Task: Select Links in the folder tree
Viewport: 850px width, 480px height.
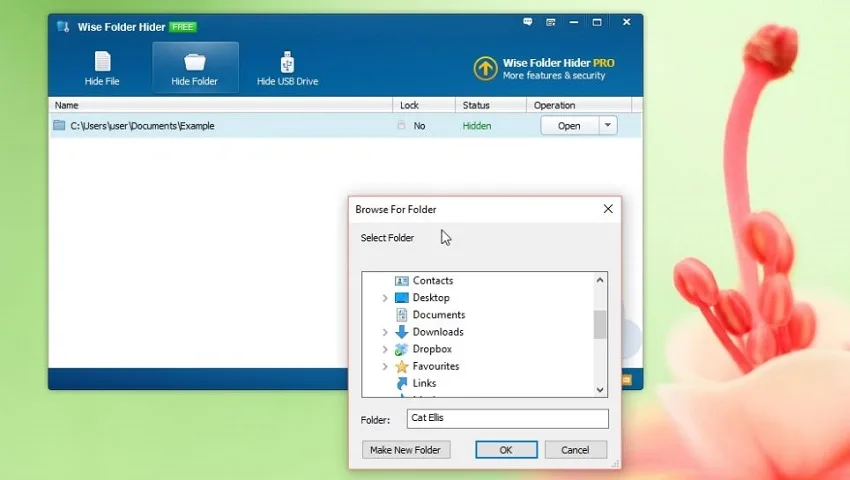Action: 424,383
